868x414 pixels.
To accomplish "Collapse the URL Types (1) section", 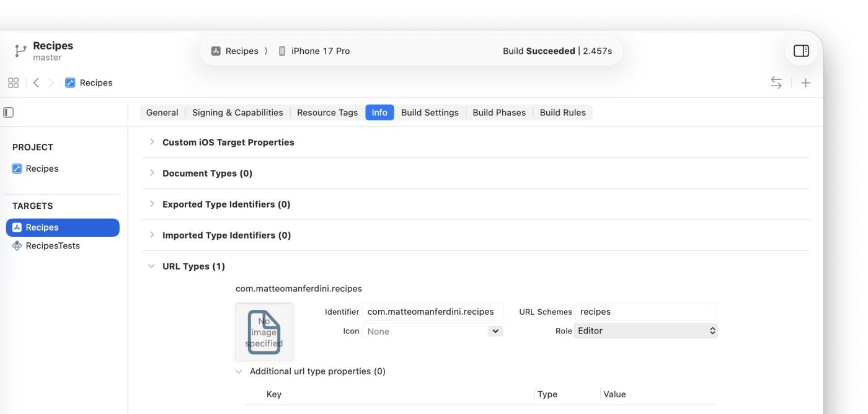I will point(151,266).
